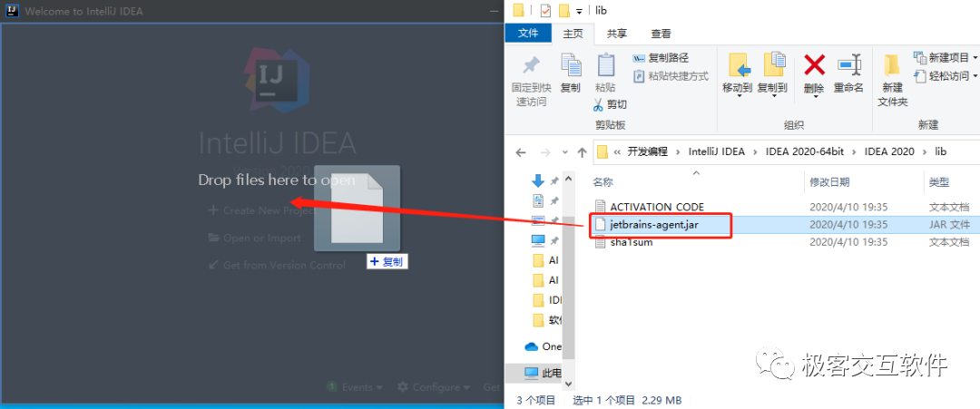Click the red X 删除 icon
Image resolution: width=980 pixels, height=409 pixels.
814,64
